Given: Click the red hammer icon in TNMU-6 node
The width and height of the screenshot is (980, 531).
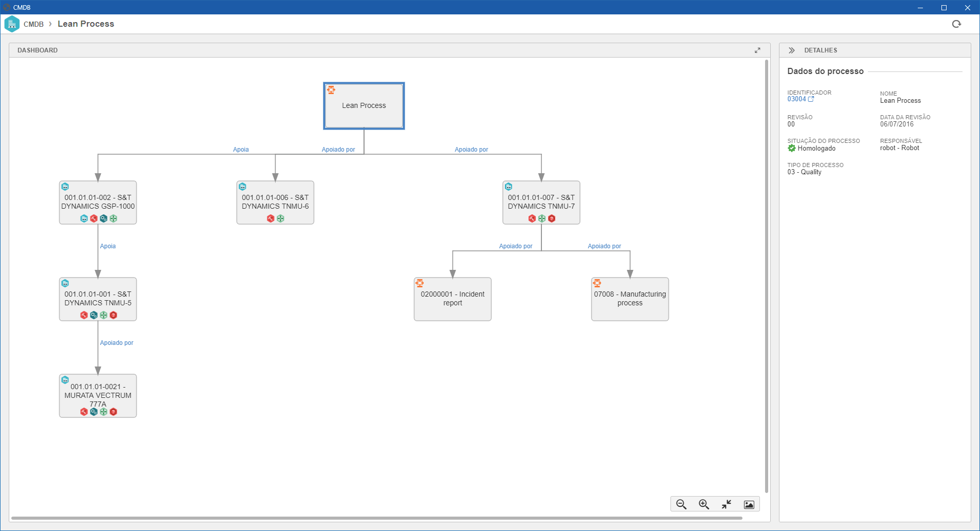Looking at the screenshot, I should (x=270, y=218).
